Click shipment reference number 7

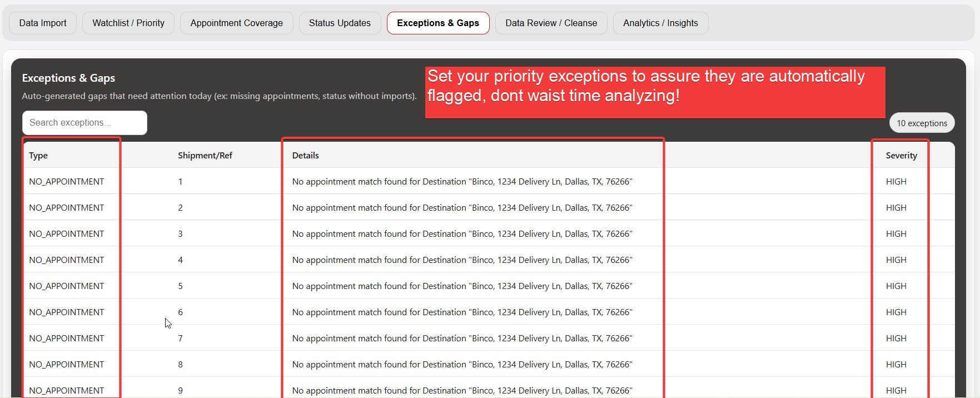[x=180, y=338]
